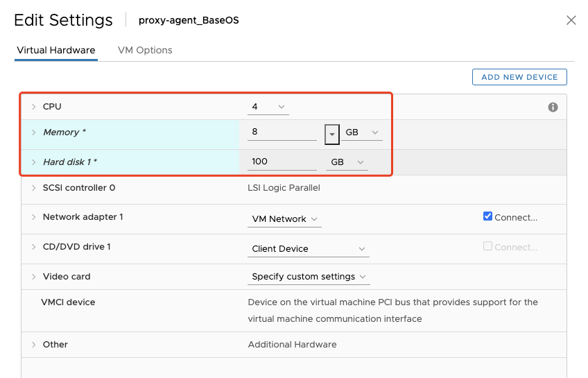Open the Video card settings dropdown
The image size is (588, 378).
pyautogui.click(x=309, y=277)
